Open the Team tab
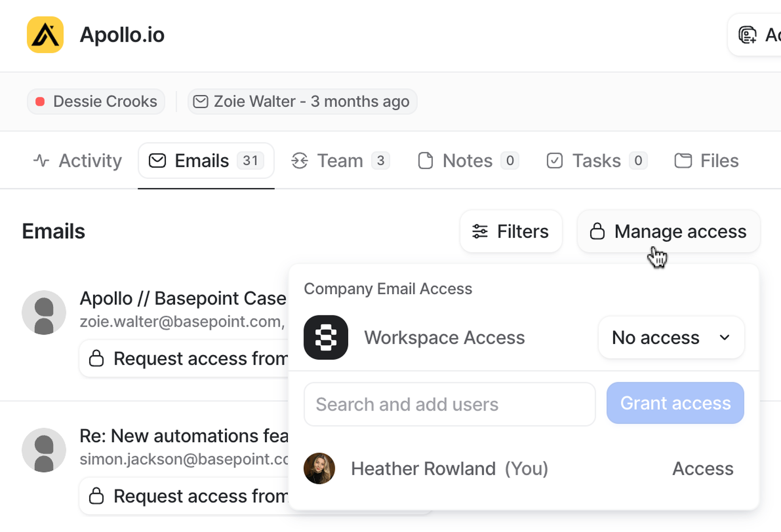This screenshot has height=532, width=781. (340, 161)
